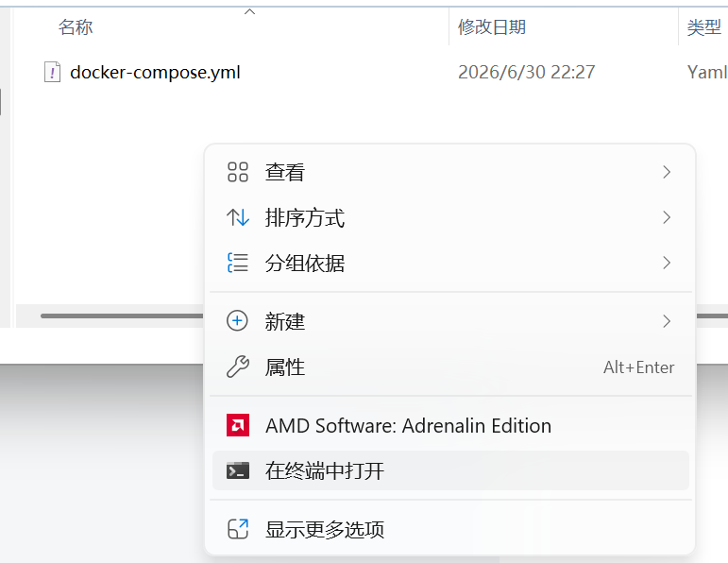
Task: Click the 分组依据 list icon
Action: (238, 263)
